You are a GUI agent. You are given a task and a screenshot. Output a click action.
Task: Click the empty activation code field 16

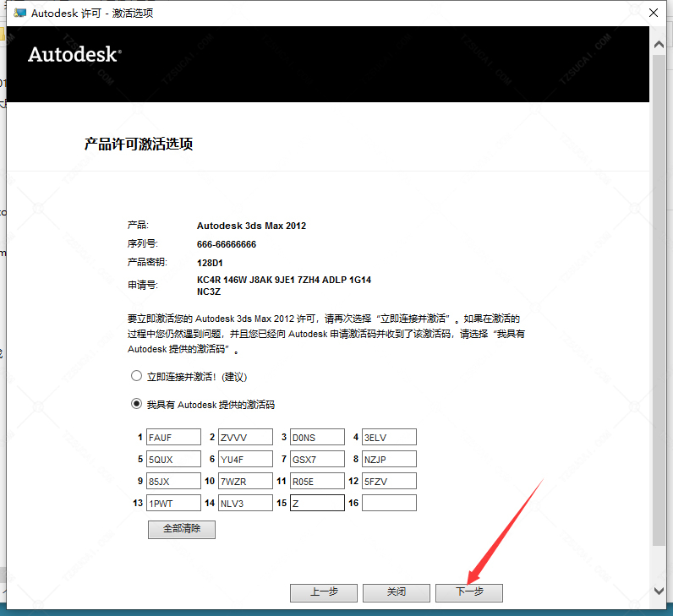(389, 503)
